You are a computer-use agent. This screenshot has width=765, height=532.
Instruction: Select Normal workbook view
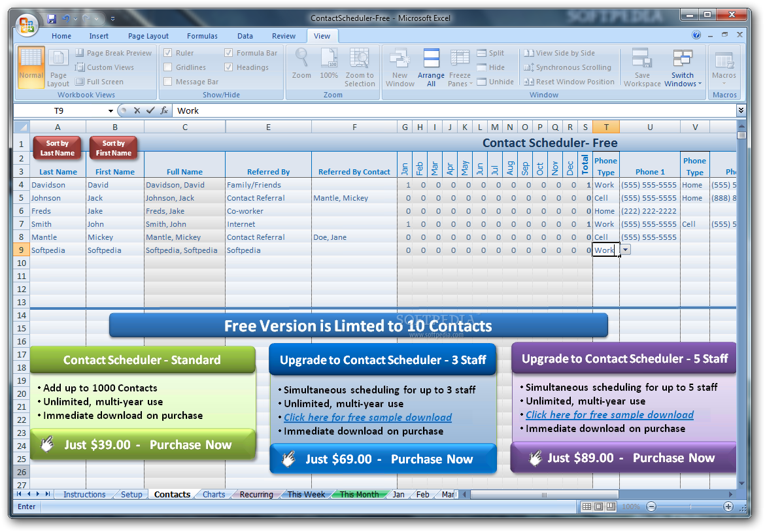[x=31, y=67]
